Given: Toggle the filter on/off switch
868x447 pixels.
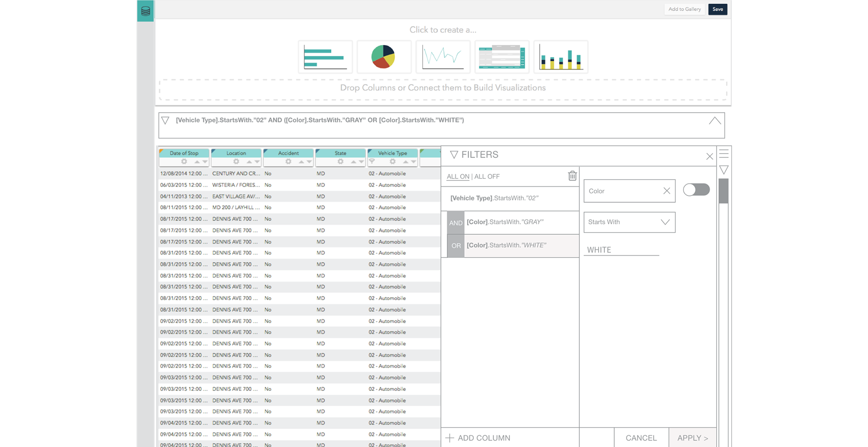Looking at the screenshot, I should (x=696, y=190).
